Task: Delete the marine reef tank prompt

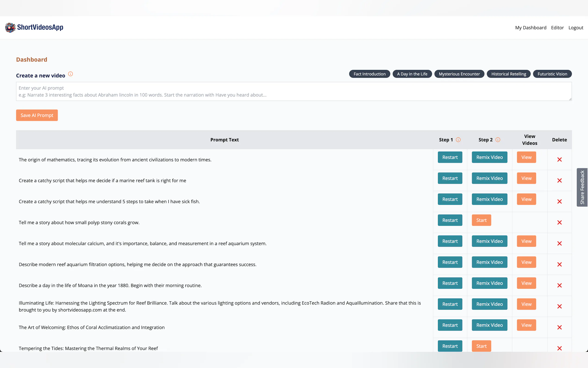Action: click(559, 181)
